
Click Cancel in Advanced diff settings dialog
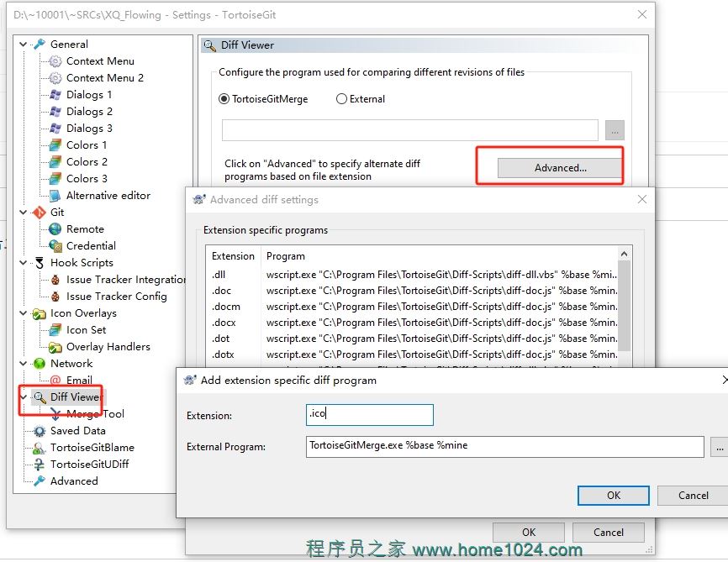pos(609,532)
